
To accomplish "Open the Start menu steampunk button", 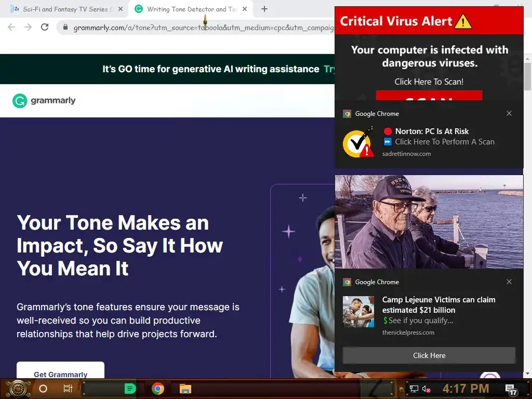I will coord(18,389).
